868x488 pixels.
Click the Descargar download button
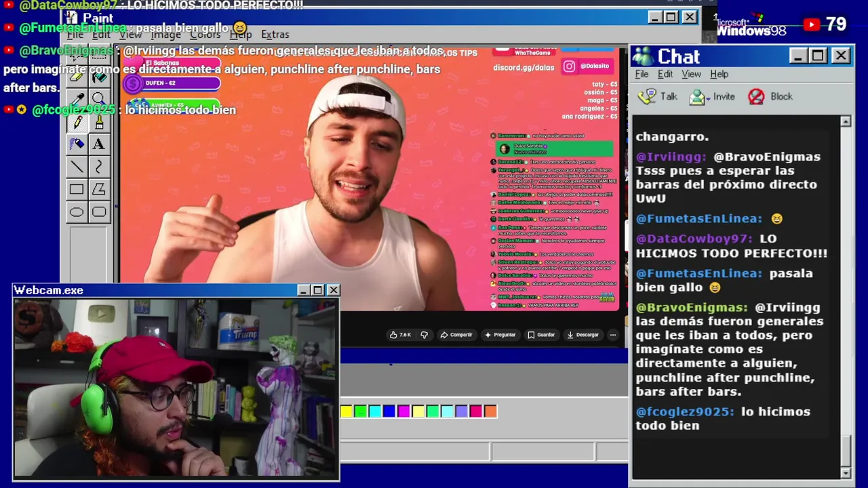(x=583, y=335)
